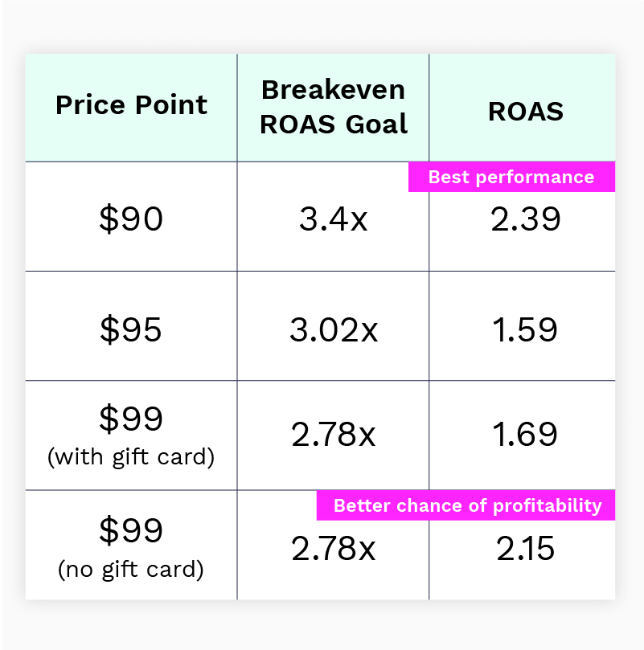Select 2.78x in the with gift card row
This screenshot has width=644, height=650.
(333, 435)
